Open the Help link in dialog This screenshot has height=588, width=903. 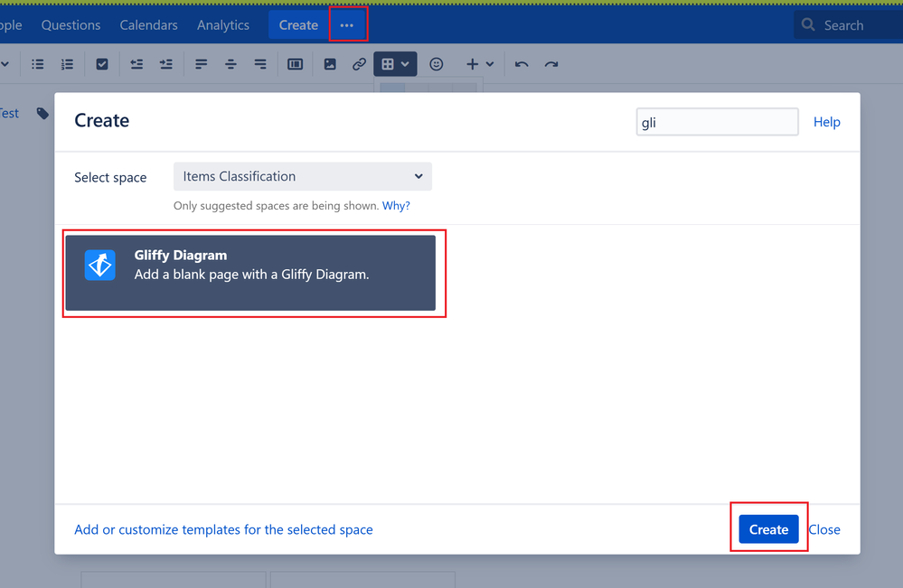[x=826, y=122]
